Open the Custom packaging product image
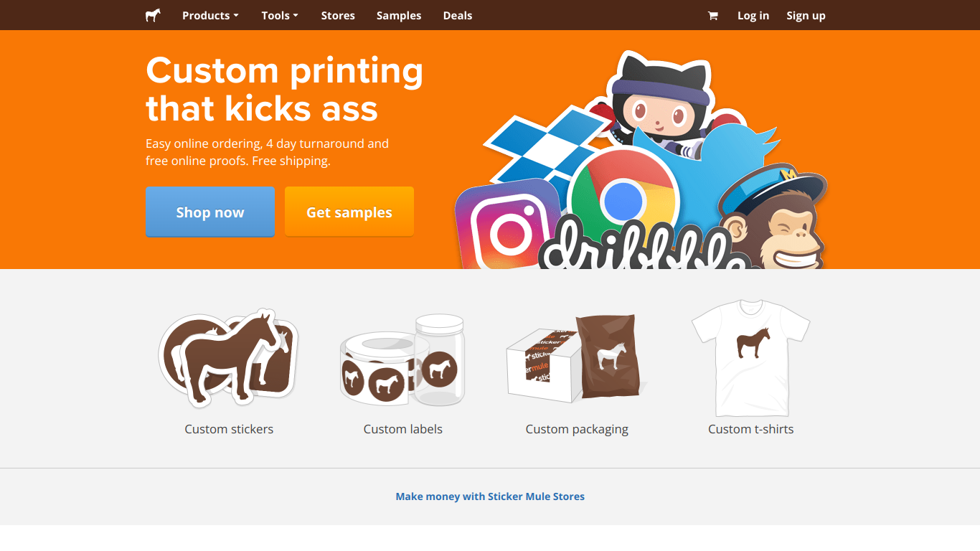Screen dimensions: 980x551 pyautogui.click(x=577, y=357)
